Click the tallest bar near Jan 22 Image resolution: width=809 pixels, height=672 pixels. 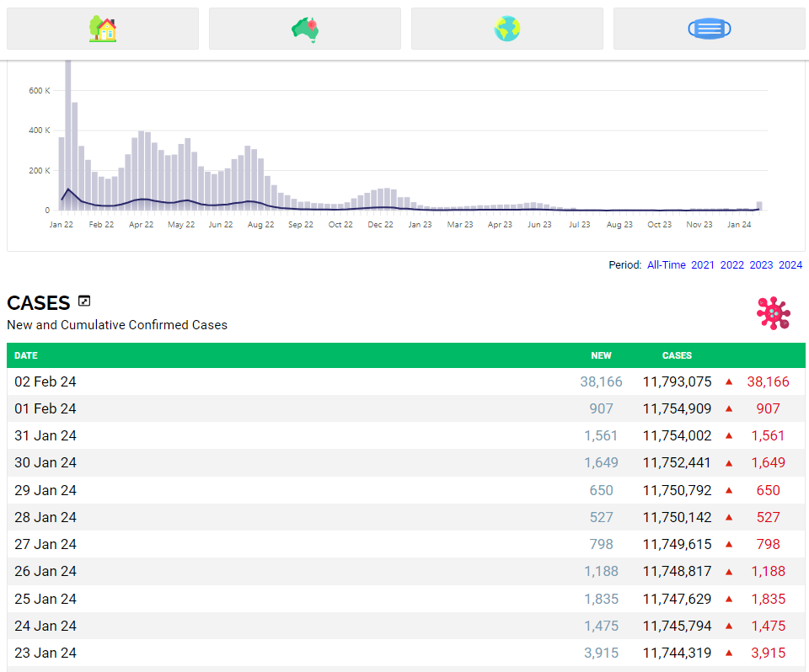68,135
